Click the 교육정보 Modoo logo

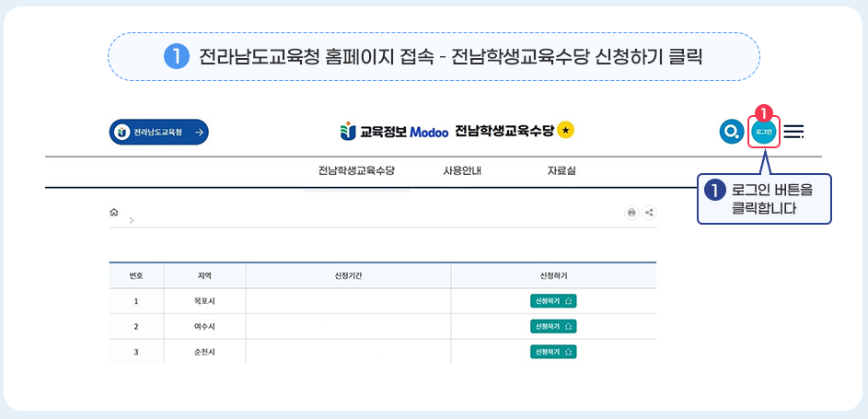(x=394, y=132)
